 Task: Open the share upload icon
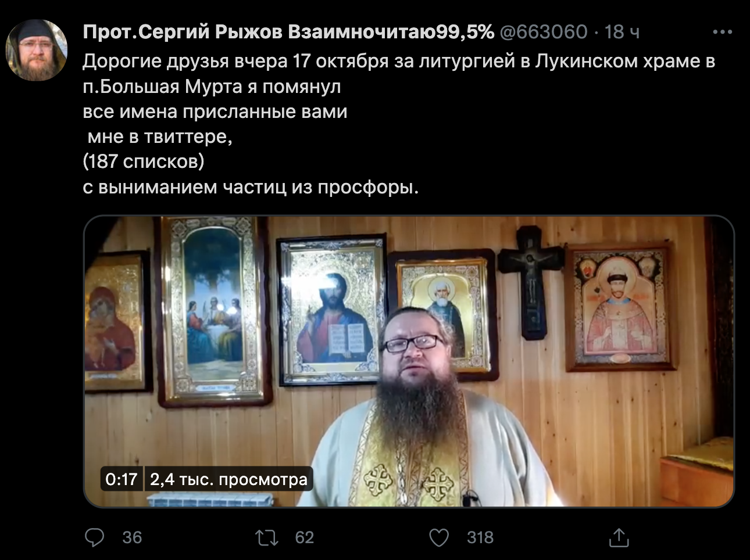tap(619, 537)
